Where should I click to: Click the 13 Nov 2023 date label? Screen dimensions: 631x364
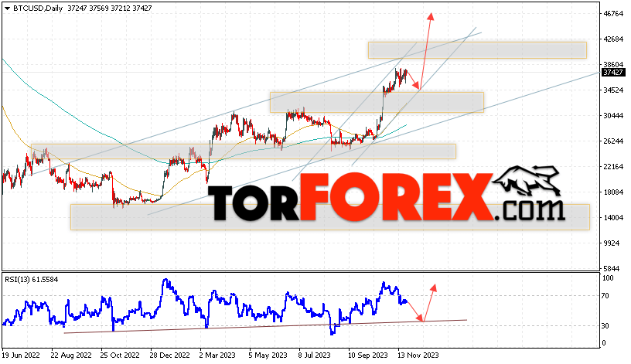[418, 355]
